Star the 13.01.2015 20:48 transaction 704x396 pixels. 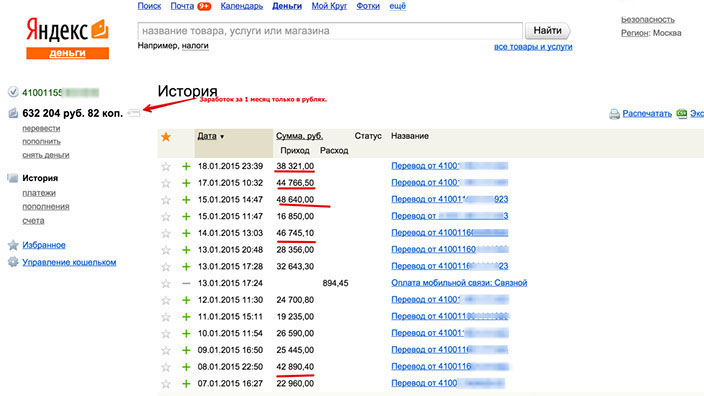click(166, 250)
